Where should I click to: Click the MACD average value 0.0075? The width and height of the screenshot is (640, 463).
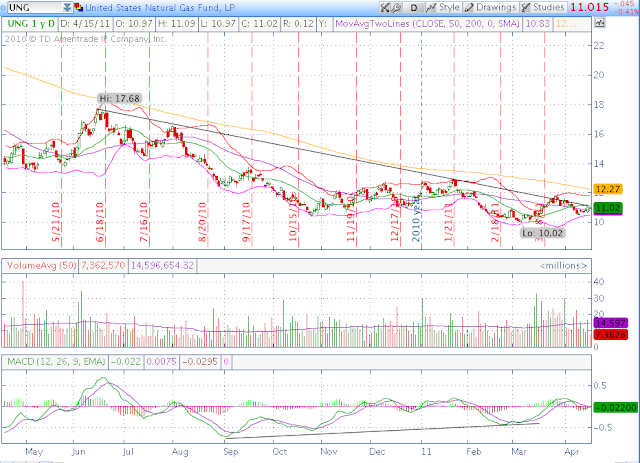[162, 362]
